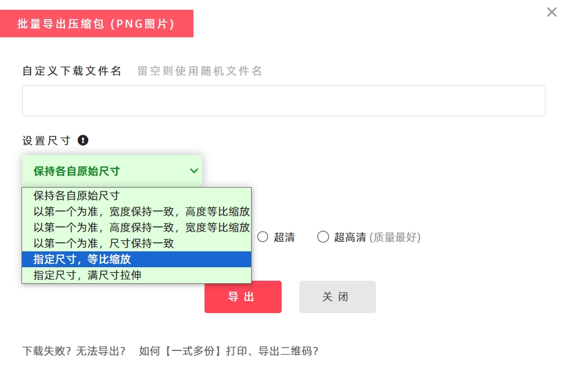Viewport: 567px width, 392px height.
Task: Select the 指定尺寸，满尺寸拉伸 option
Action: [88, 275]
